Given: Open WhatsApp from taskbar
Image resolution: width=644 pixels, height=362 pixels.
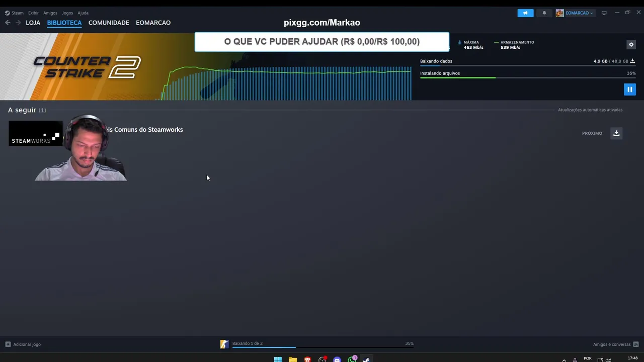Looking at the screenshot, I should [x=352, y=359].
